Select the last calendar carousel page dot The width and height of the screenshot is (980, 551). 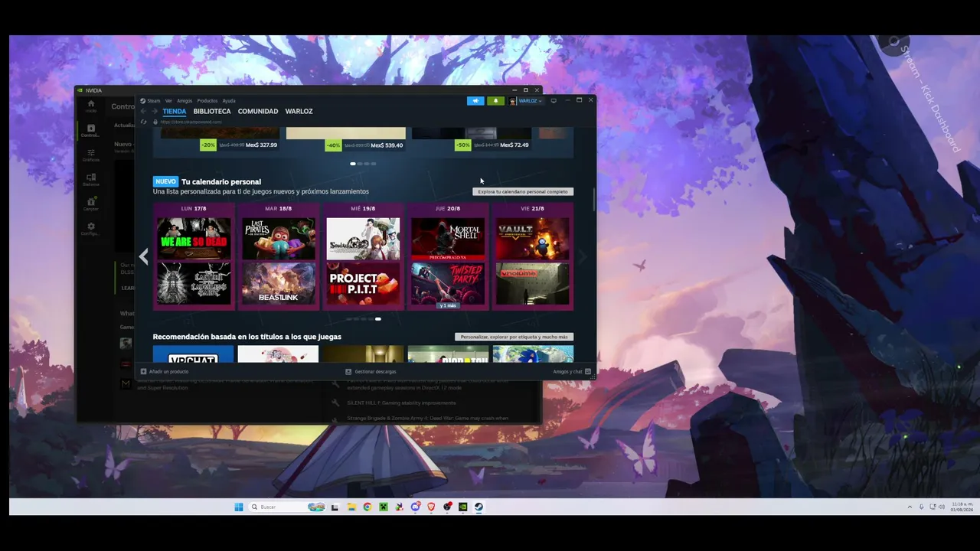(x=378, y=319)
